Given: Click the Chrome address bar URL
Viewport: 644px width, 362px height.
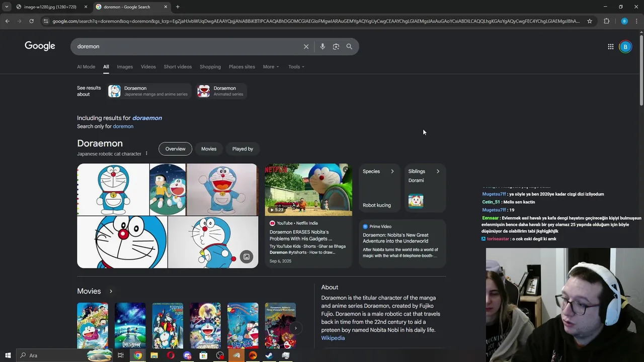Looking at the screenshot, I should click(x=316, y=21).
